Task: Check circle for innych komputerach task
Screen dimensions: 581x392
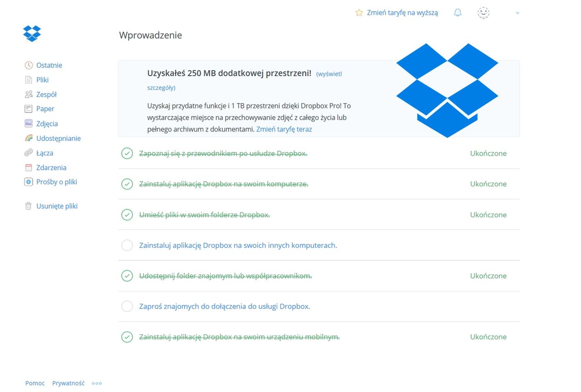Action: pos(127,245)
